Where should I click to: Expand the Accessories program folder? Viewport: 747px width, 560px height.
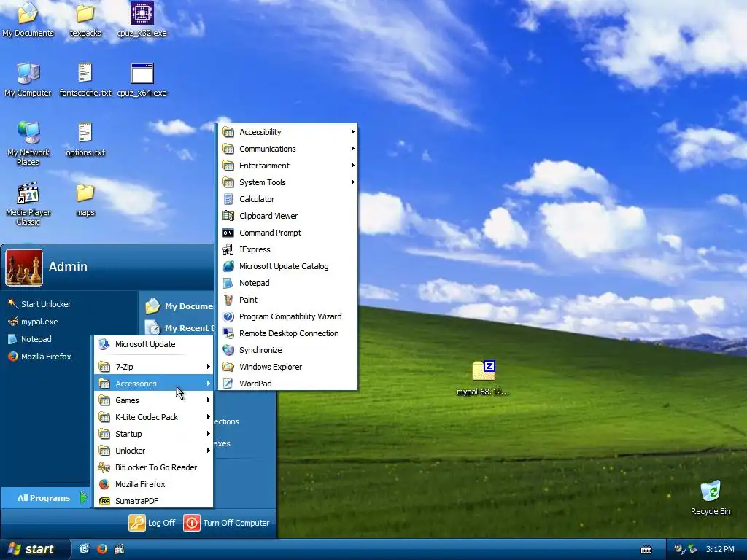(153, 384)
